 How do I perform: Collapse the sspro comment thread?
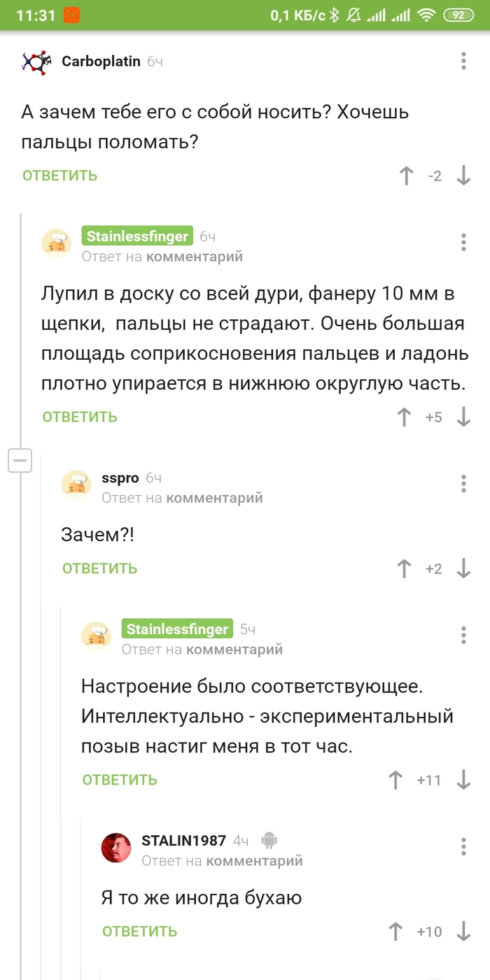[x=20, y=461]
